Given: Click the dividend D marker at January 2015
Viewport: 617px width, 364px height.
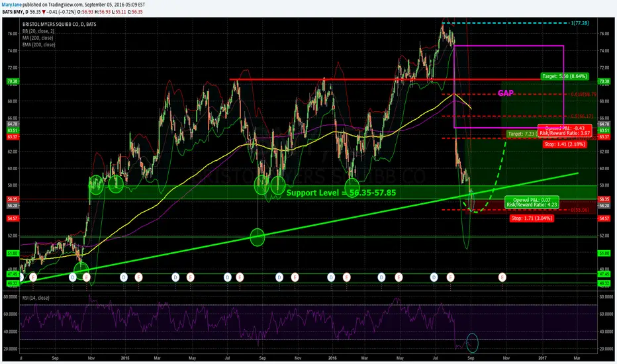Looking at the screenshot, I should [x=124, y=277].
